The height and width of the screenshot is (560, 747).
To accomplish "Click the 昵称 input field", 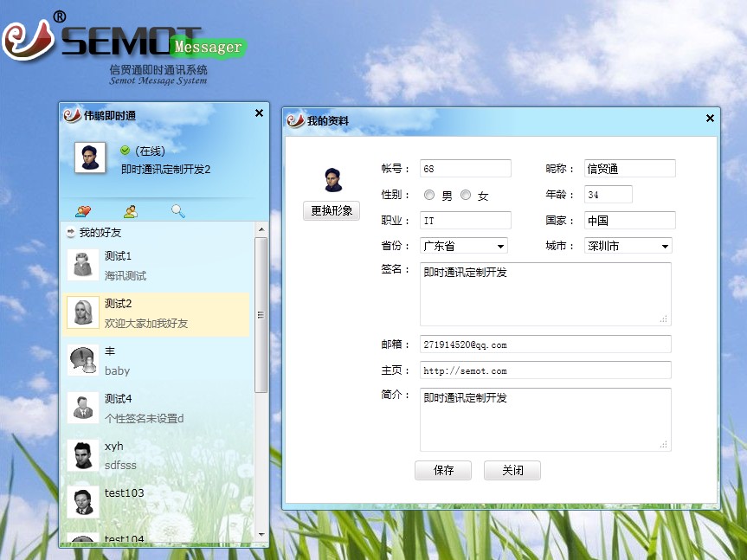I will (x=630, y=169).
